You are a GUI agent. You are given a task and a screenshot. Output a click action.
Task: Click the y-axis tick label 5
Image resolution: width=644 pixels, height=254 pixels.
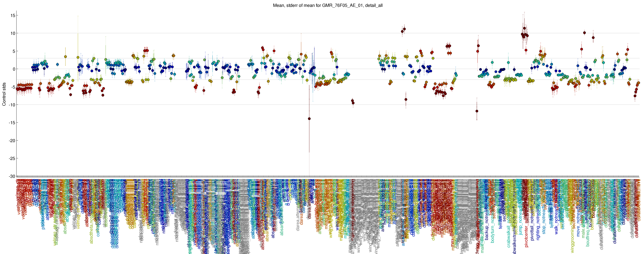click(x=14, y=51)
